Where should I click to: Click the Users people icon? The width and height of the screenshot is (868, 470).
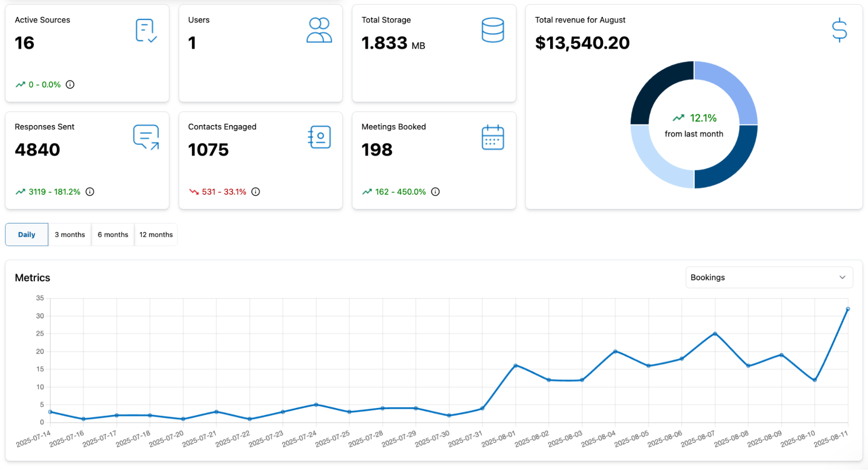(319, 30)
